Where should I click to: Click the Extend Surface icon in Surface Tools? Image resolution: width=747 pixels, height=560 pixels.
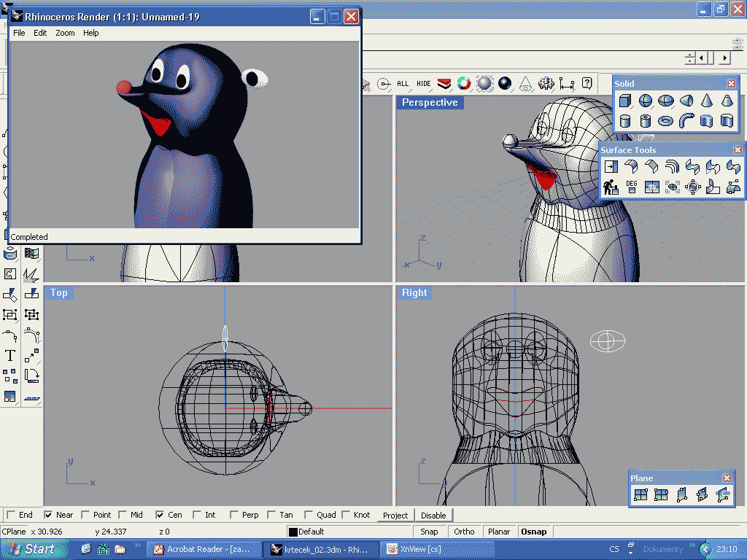click(611, 167)
